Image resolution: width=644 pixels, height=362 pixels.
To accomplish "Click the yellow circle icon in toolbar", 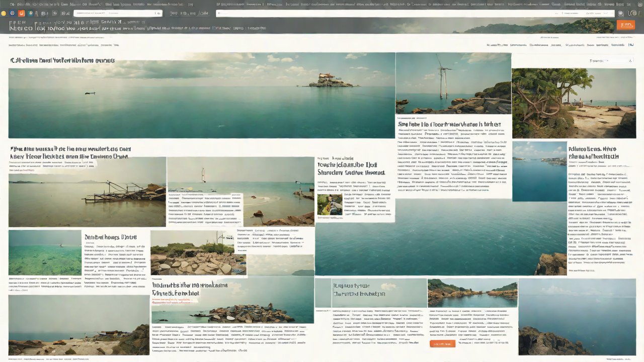I will (x=4, y=14).
